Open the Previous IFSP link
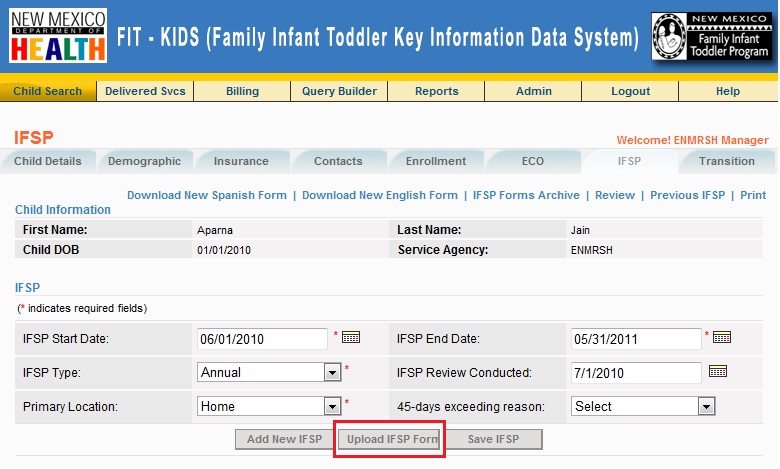This screenshot has height=469, width=780. [687, 195]
